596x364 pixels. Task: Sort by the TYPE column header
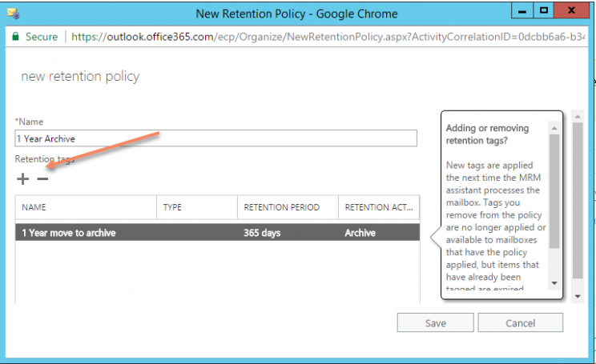pos(196,207)
